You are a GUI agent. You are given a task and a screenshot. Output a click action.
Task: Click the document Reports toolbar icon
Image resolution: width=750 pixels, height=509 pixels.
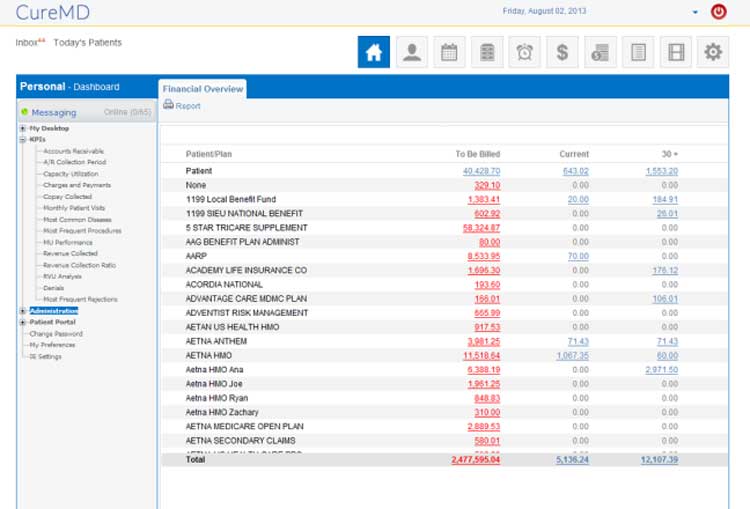pos(638,53)
